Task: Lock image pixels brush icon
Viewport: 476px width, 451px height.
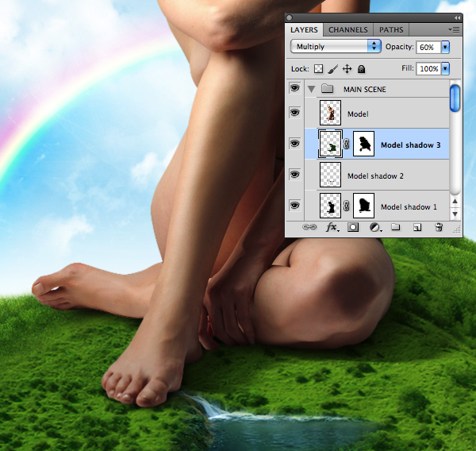Action: (x=333, y=69)
